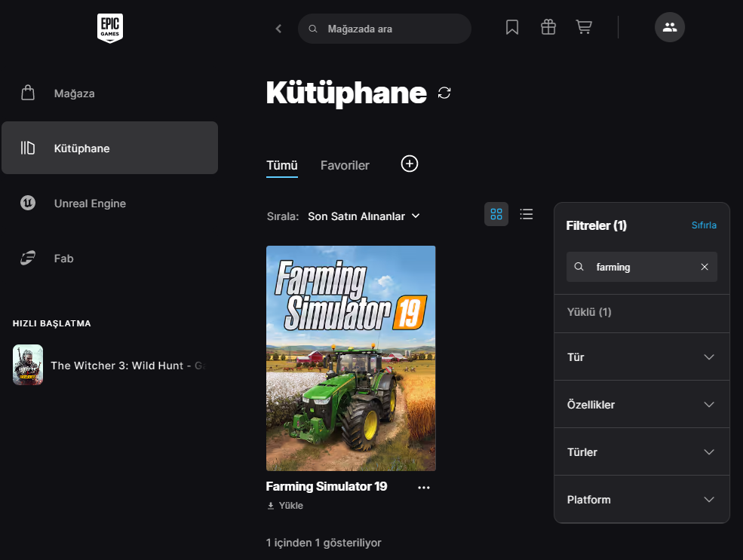Click the filter search field containing farming
The width and height of the screenshot is (743, 560).
[x=642, y=267]
